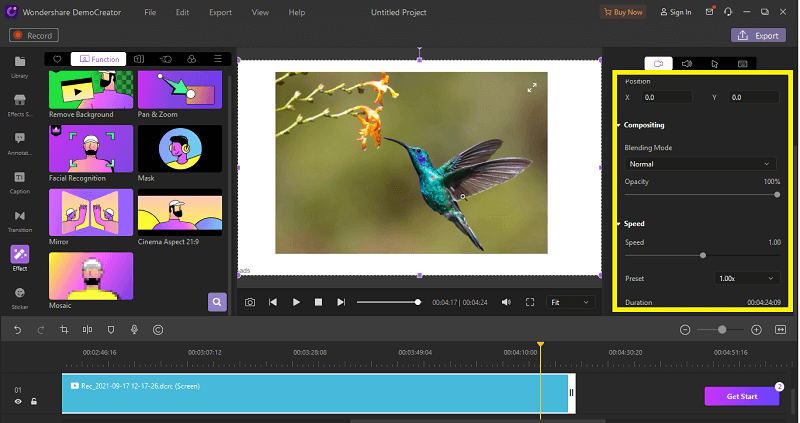The height and width of the screenshot is (423, 800).
Task: Click the Export button in the top toolbar
Action: tap(758, 35)
